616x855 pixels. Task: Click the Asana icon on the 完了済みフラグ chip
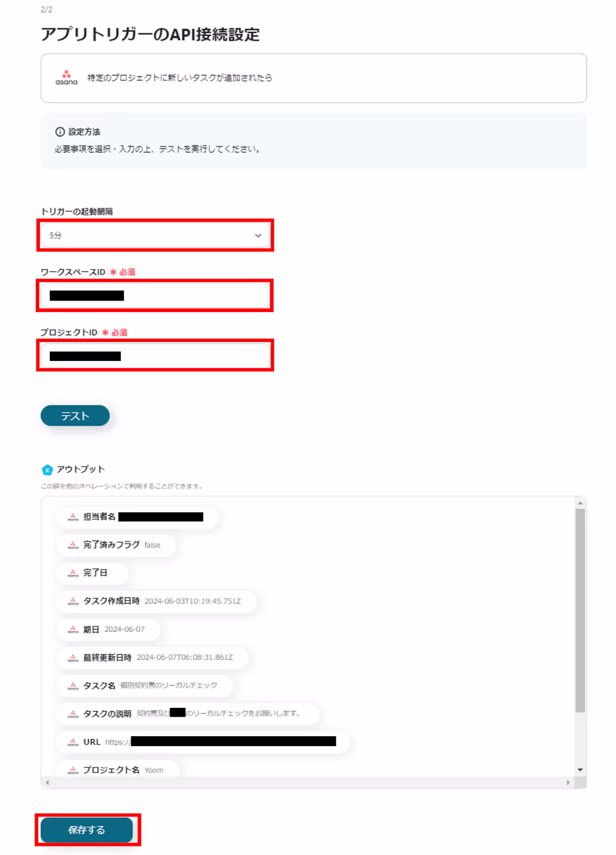(x=73, y=545)
